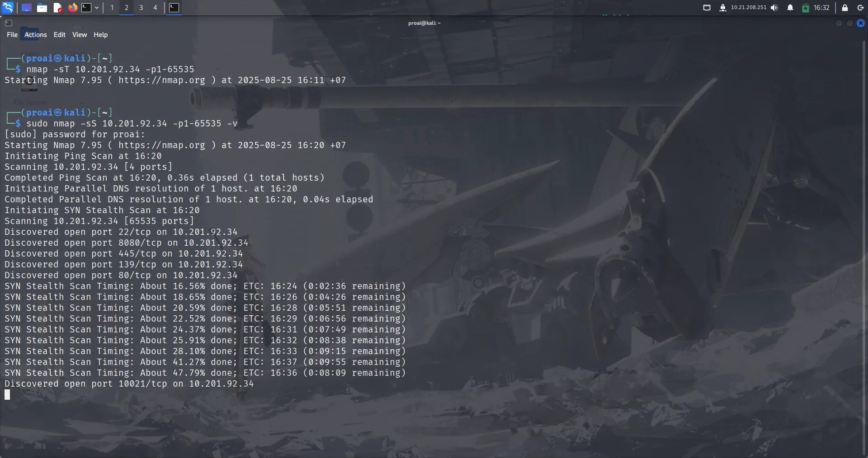Open the Kali applications menu
The height and width of the screenshot is (458, 868).
pos(8,8)
